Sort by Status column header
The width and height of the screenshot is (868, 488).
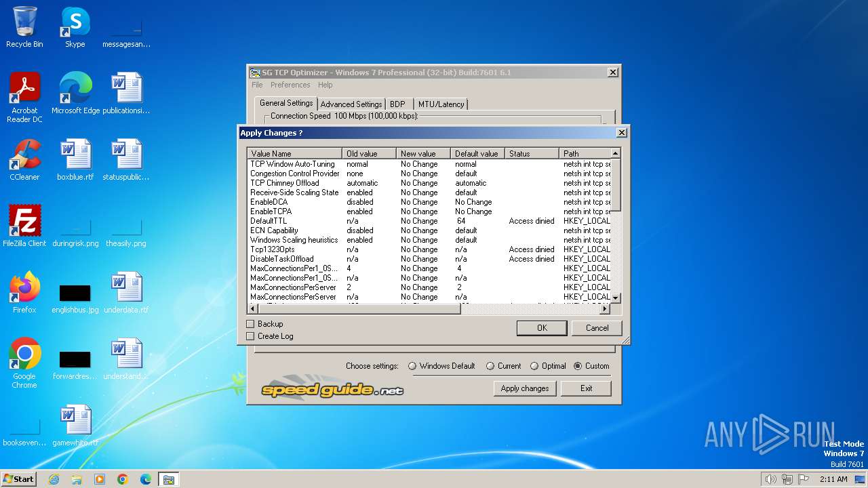pyautogui.click(x=532, y=154)
